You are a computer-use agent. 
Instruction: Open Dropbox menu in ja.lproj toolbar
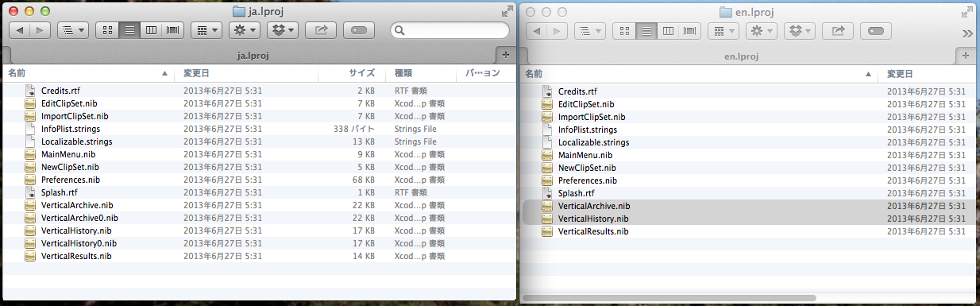point(282,30)
